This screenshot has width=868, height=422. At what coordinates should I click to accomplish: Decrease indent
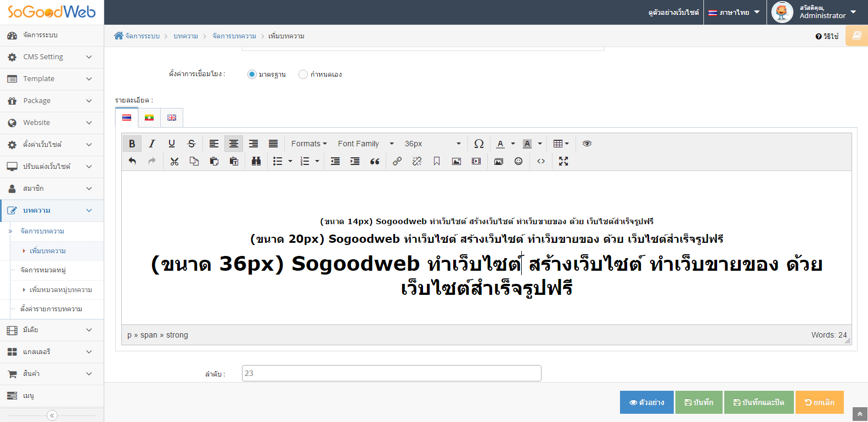[x=335, y=161]
